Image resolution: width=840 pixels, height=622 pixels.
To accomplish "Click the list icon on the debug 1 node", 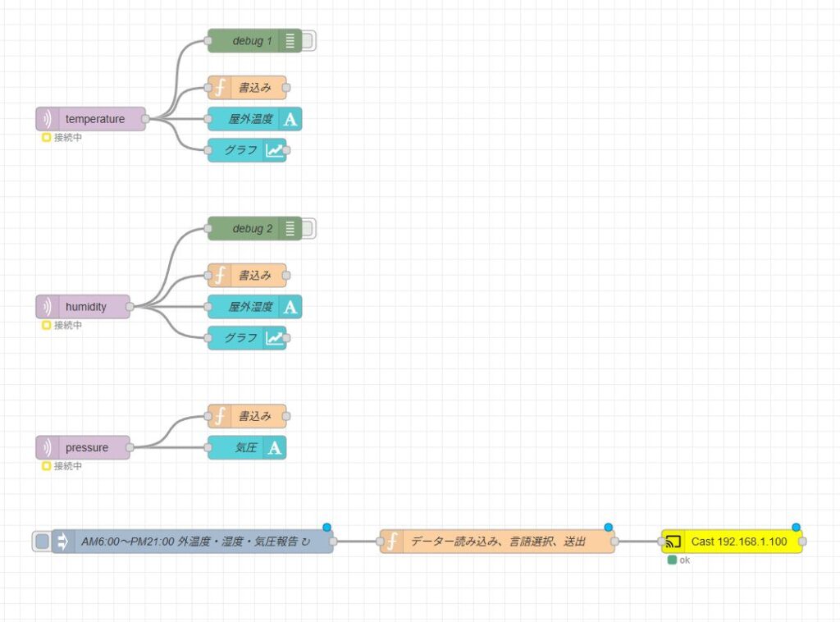I will coord(290,41).
